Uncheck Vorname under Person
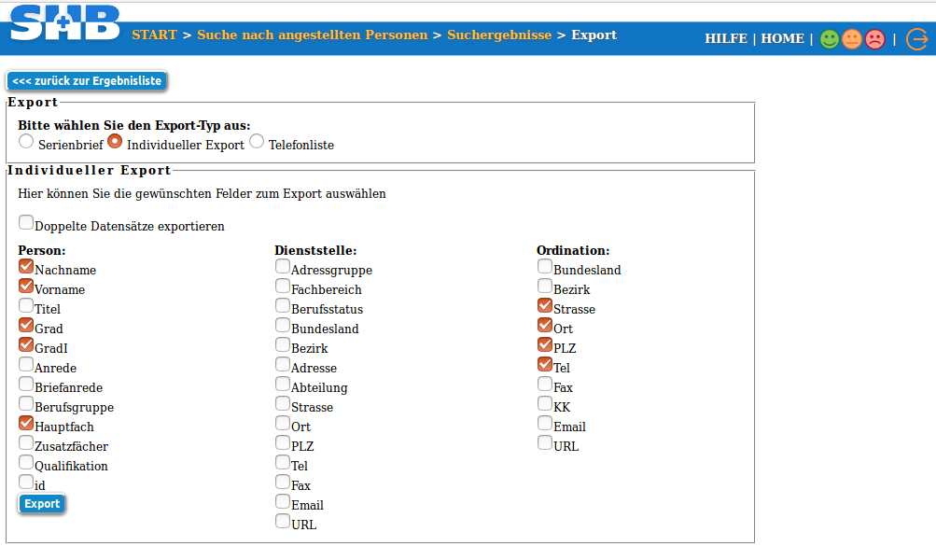This screenshot has height=560, width=936. point(26,285)
